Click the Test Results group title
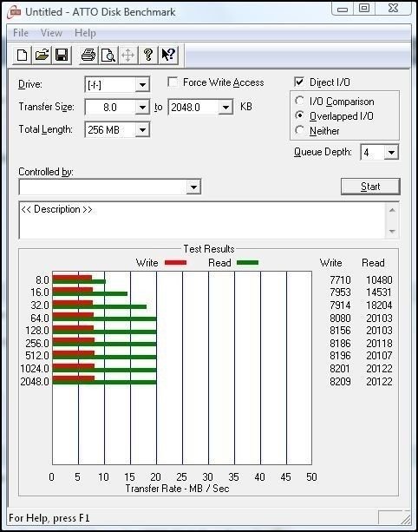 [209, 249]
